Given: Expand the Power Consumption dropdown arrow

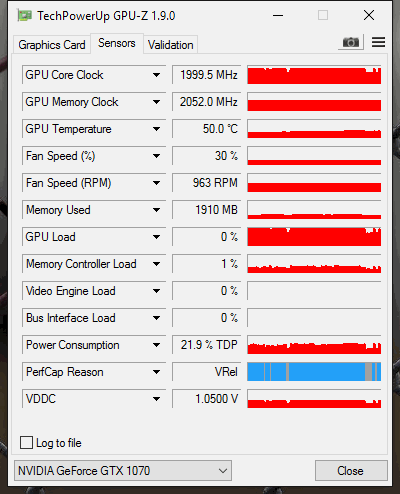Looking at the screenshot, I should coord(156,345).
